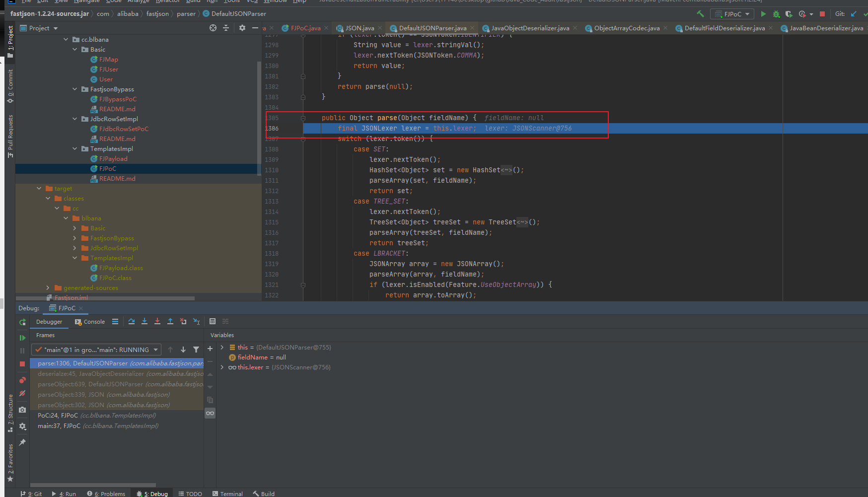868x497 pixels.
Task: Click the threads view icon next to Console
Action: tap(115, 321)
